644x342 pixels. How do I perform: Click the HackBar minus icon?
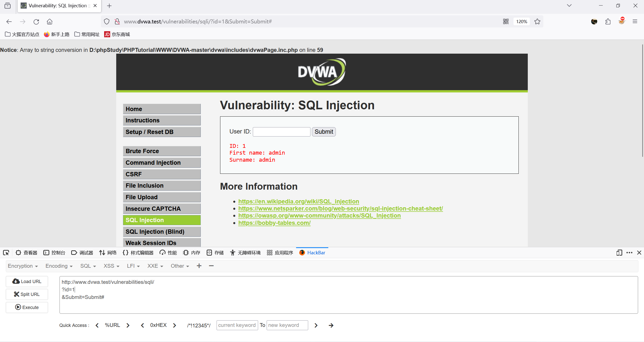[211, 266]
